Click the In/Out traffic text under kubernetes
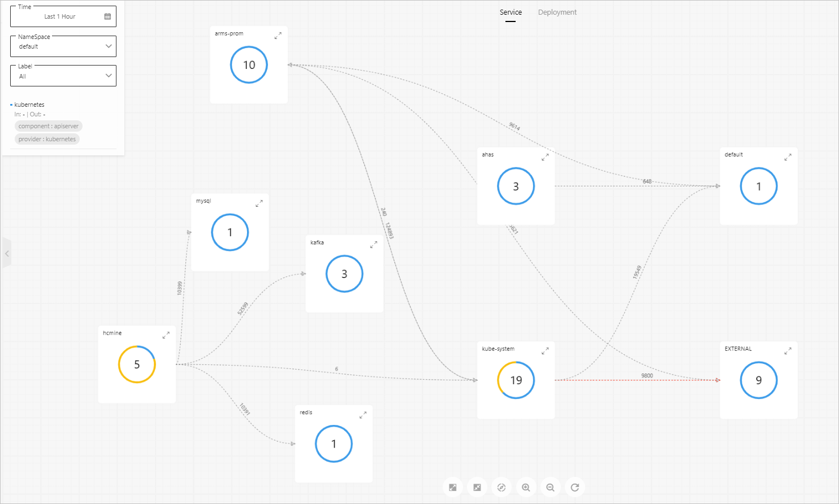This screenshot has width=839, height=504. tap(30, 114)
